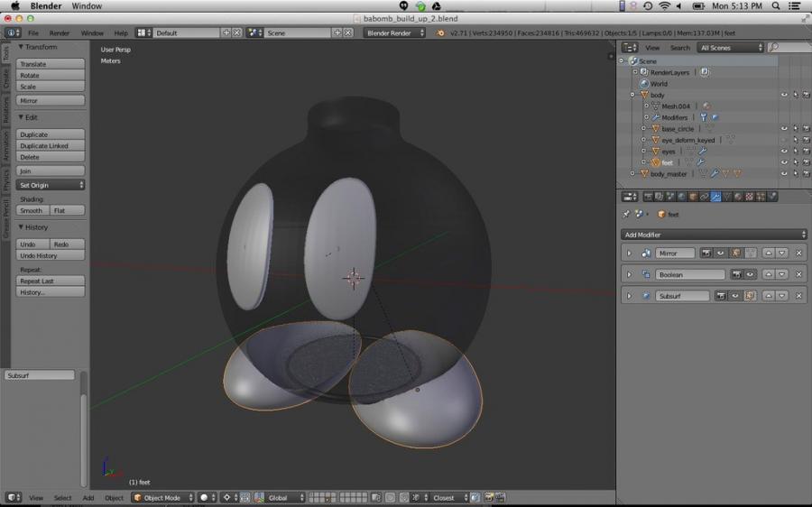The height and width of the screenshot is (507, 812).
Task: Open the All Scenes outliner filter dropdown
Action: 731,48
